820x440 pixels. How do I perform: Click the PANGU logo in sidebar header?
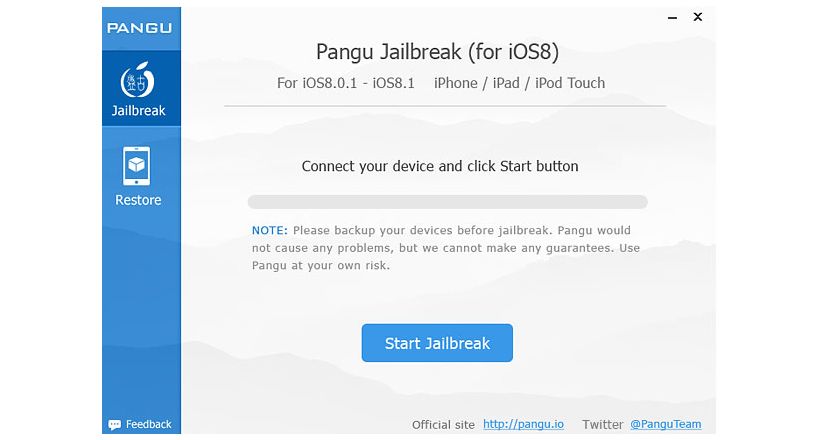(140, 28)
